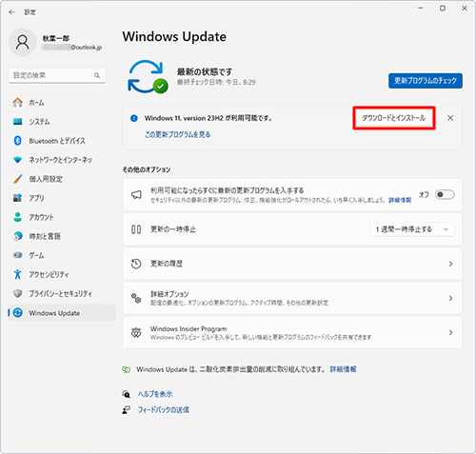
Task: Click the システム monitor icon
Action: click(18, 122)
